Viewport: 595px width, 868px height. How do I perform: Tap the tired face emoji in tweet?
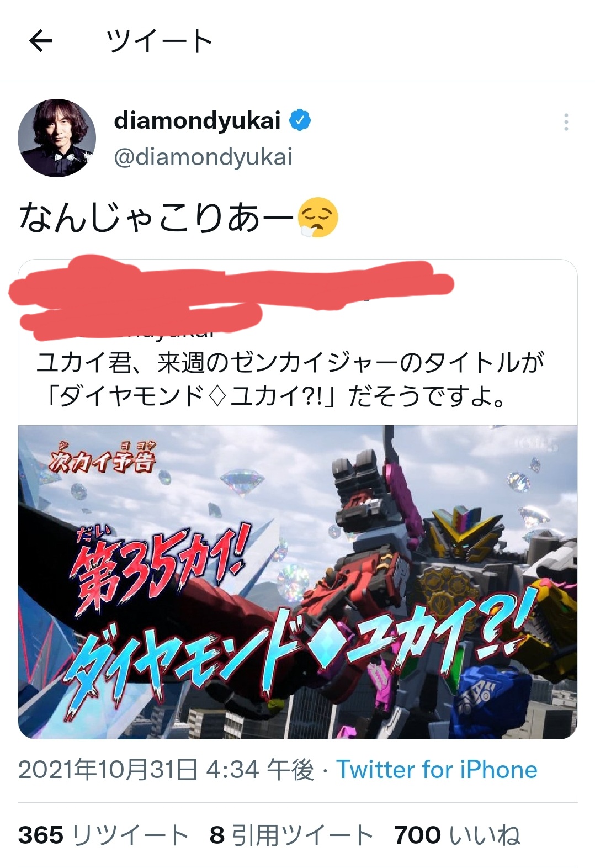318,217
